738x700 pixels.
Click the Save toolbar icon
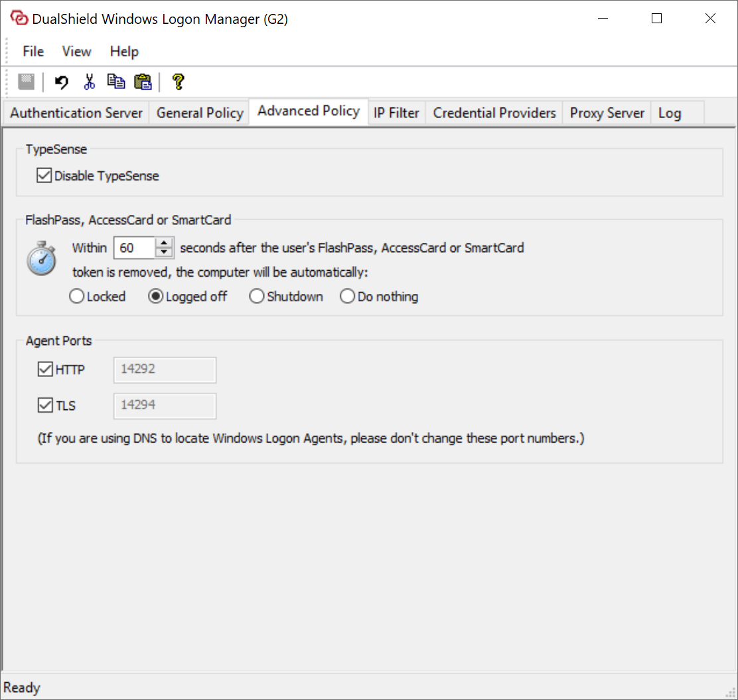[26, 82]
